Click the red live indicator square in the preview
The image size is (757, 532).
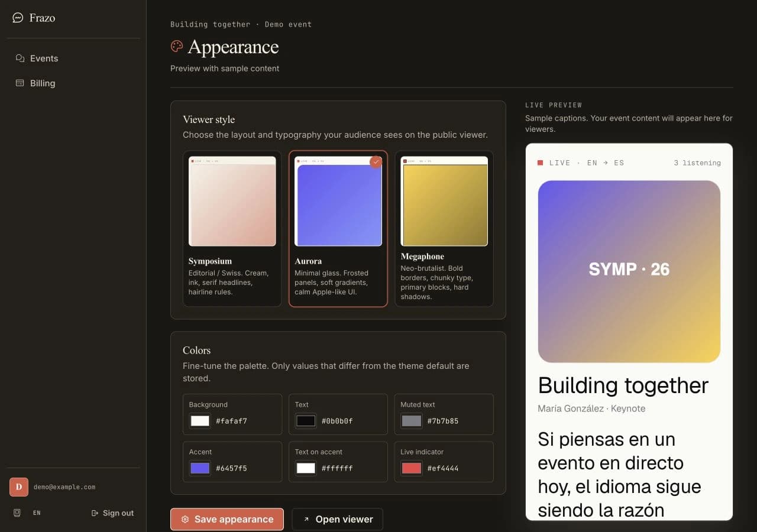coord(540,163)
